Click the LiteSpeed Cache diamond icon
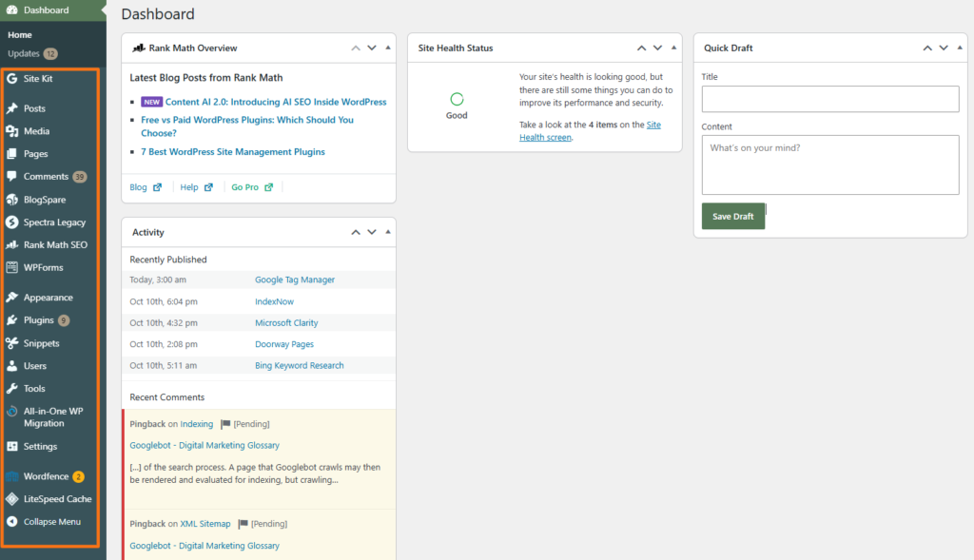This screenshot has width=974, height=560. (x=11, y=499)
